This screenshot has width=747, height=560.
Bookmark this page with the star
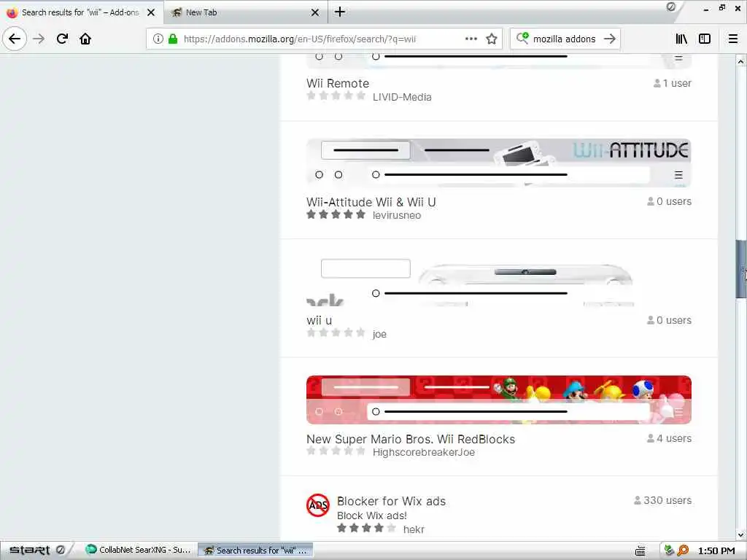point(491,39)
